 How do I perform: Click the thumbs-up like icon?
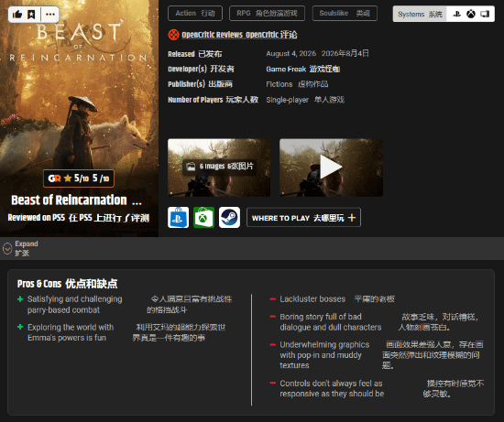pos(17,14)
